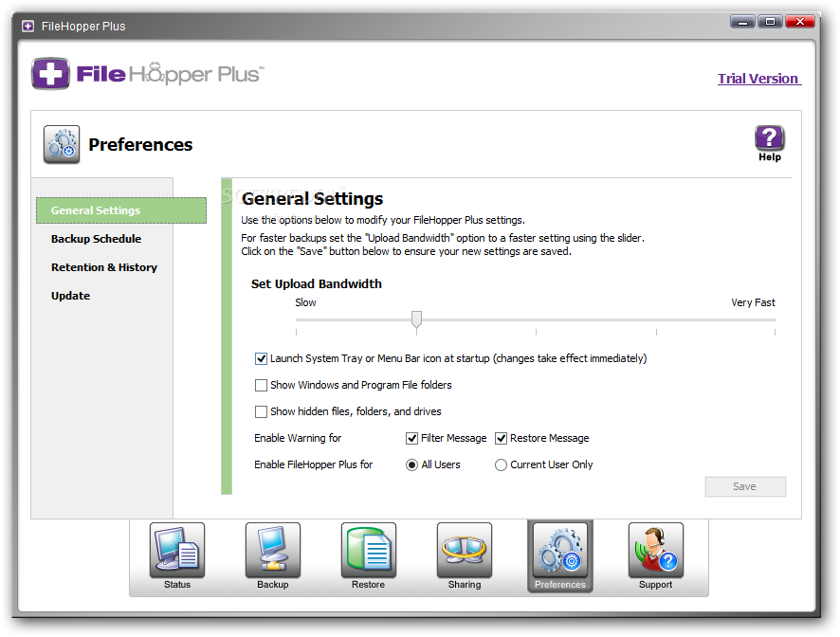The image size is (840, 637).
Task: Click the Preferences gears icon in bottom toolbar
Action: coord(559,550)
